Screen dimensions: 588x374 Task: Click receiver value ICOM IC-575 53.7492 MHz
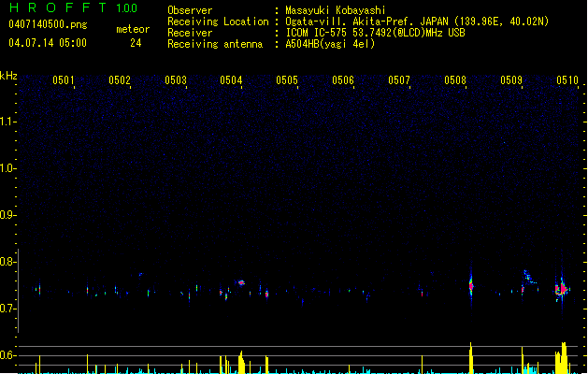coord(375,33)
